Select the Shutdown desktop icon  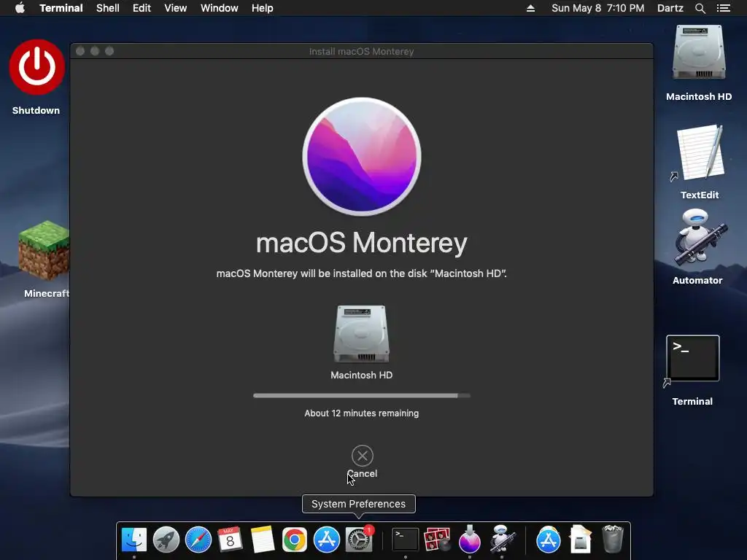point(36,67)
